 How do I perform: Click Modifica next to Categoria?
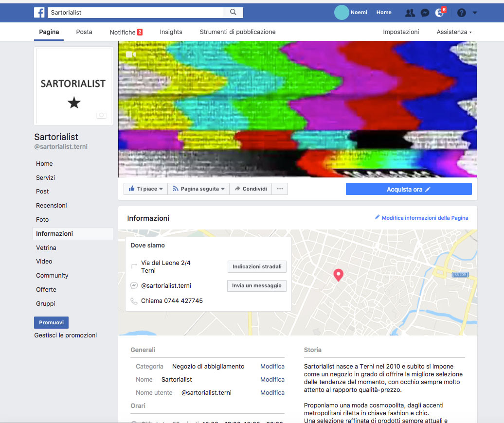click(x=272, y=367)
